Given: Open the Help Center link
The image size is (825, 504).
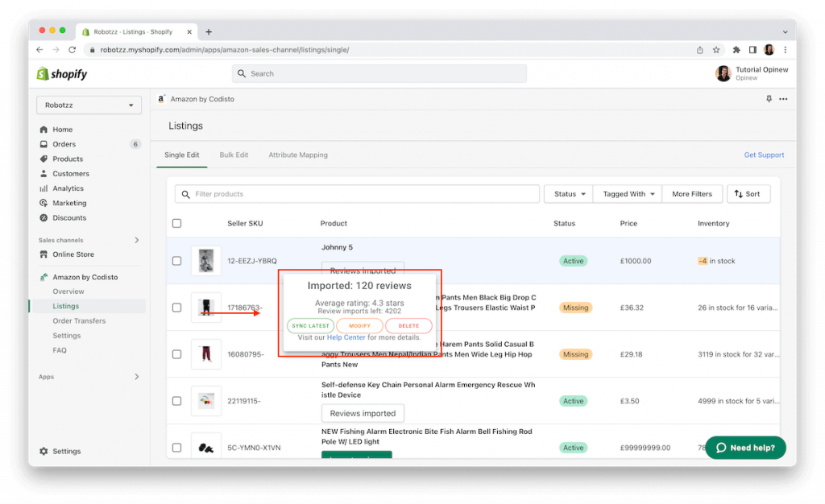Looking at the screenshot, I should 346,337.
